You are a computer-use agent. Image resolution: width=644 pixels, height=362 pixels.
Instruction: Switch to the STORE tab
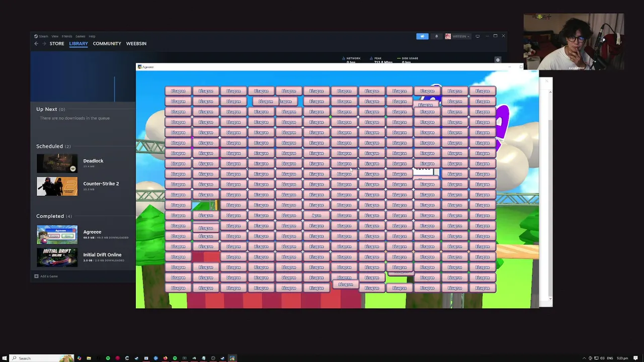pos(57,44)
